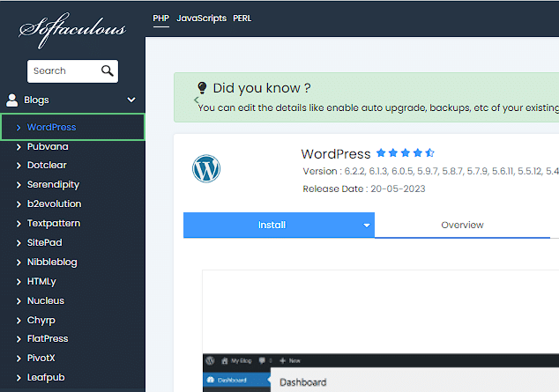Open the Nucleus script entry
Screen dimensions: 559x392
pyautogui.click(x=46, y=301)
